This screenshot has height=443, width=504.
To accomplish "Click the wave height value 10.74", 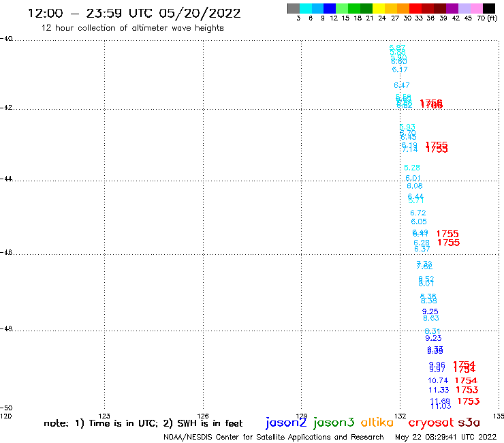I will pos(438,380).
